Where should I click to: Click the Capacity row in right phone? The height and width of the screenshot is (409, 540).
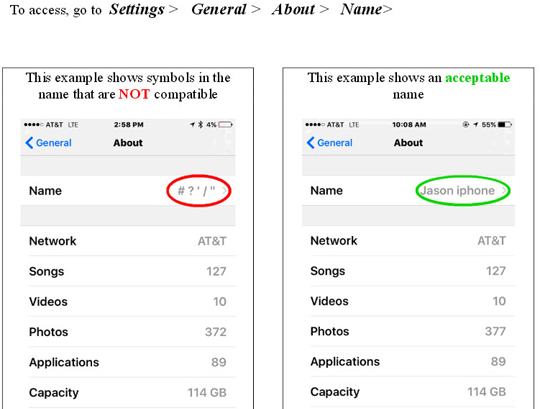coord(408,392)
